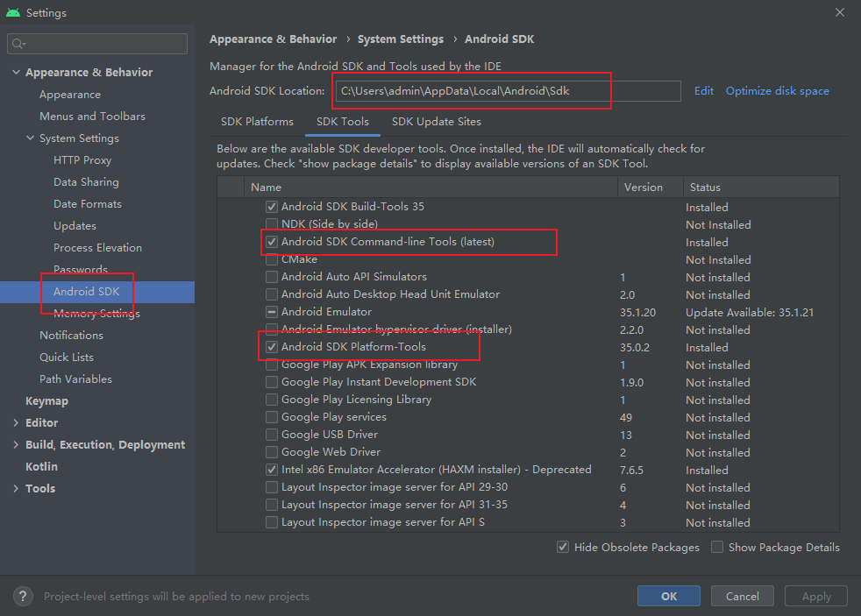
Task: Uncheck Android SDK Platform-Tools checkbox
Action: pyautogui.click(x=271, y=347)
